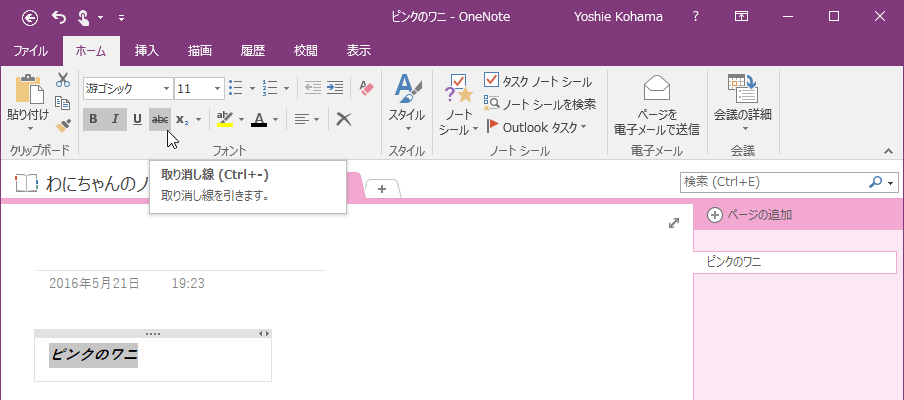904x400 pixels.
Task: Open search scope dropdown arrow
Action: [891, 183]
